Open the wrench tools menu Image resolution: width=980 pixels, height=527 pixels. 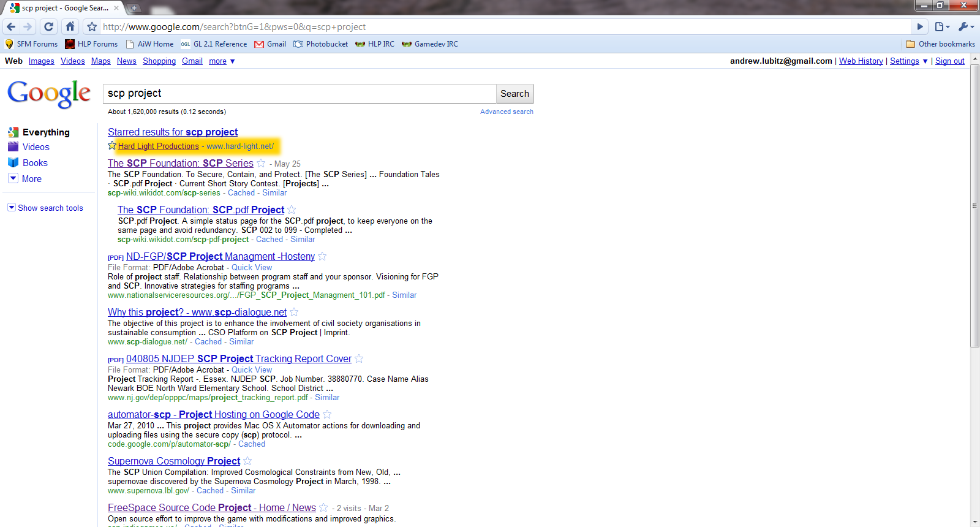tap(966, 26)
